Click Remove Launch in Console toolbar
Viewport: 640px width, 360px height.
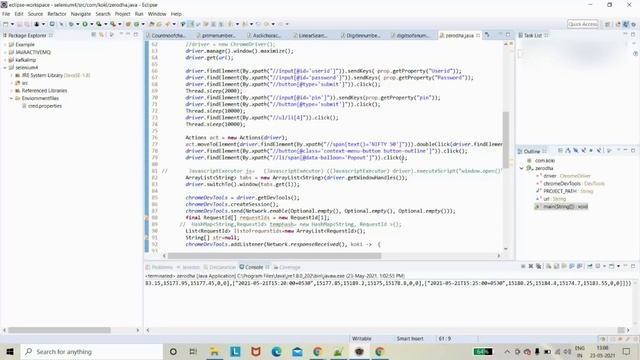(531, 267)
